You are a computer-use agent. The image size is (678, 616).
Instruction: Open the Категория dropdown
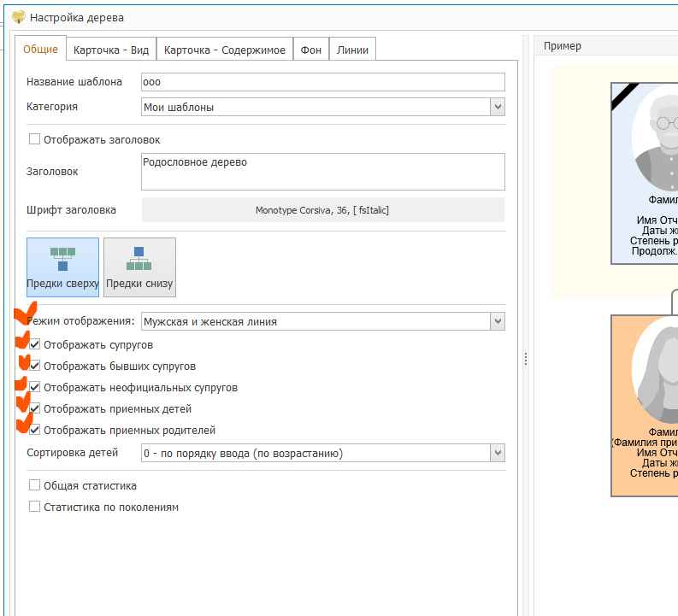pos(497,108)
